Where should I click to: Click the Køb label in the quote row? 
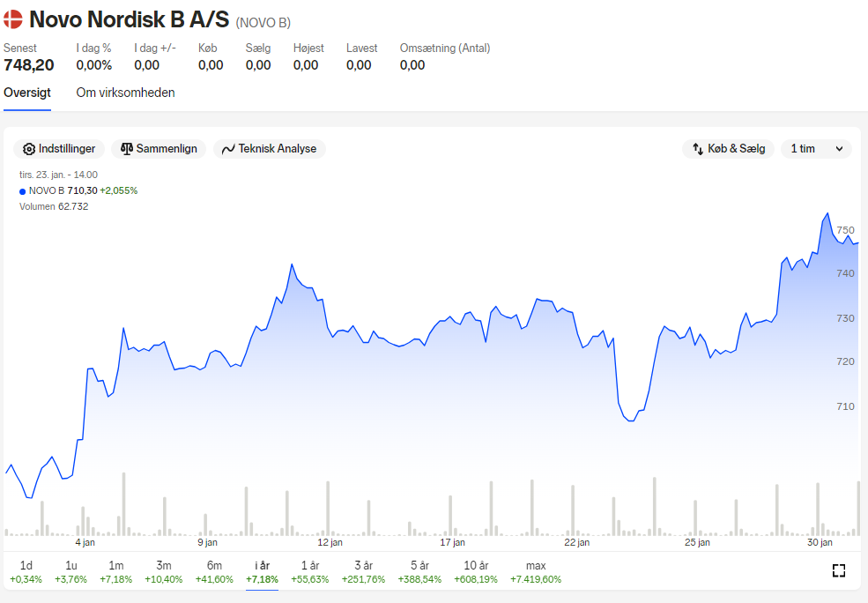pyautogui.click(x=208, y=48)
